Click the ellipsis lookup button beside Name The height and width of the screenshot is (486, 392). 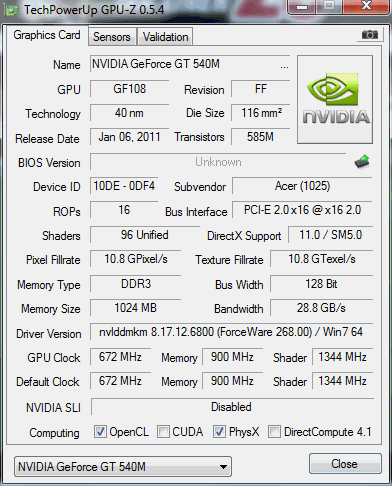[284, 65]
